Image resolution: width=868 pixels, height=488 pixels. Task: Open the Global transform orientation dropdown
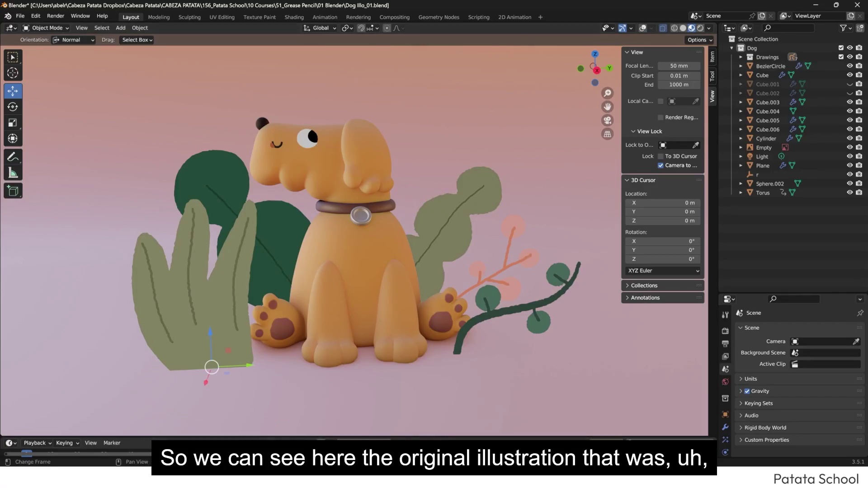click(x=320, y=28)
